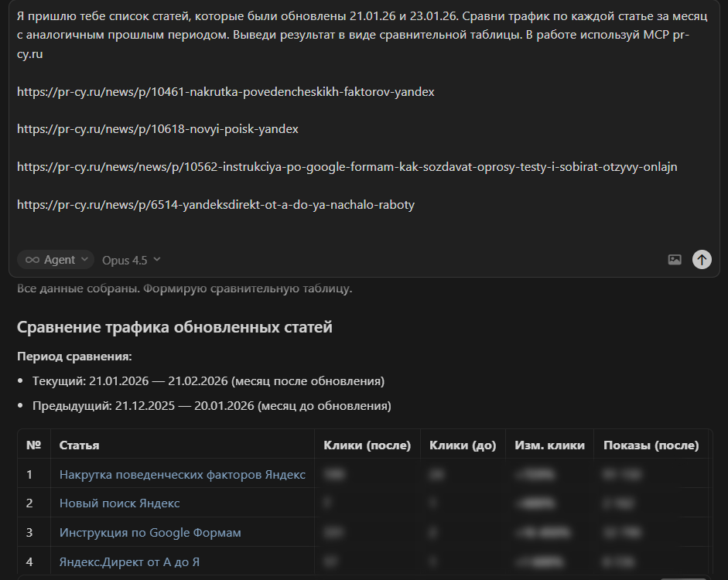
Task: Click the novyi-poisk-yandex URL in the message
Action: [x=157, y=128]
